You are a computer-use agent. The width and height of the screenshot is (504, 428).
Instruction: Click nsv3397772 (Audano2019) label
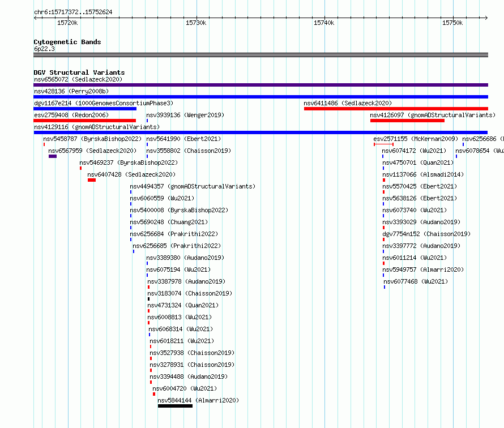click(x=421, y=246)
